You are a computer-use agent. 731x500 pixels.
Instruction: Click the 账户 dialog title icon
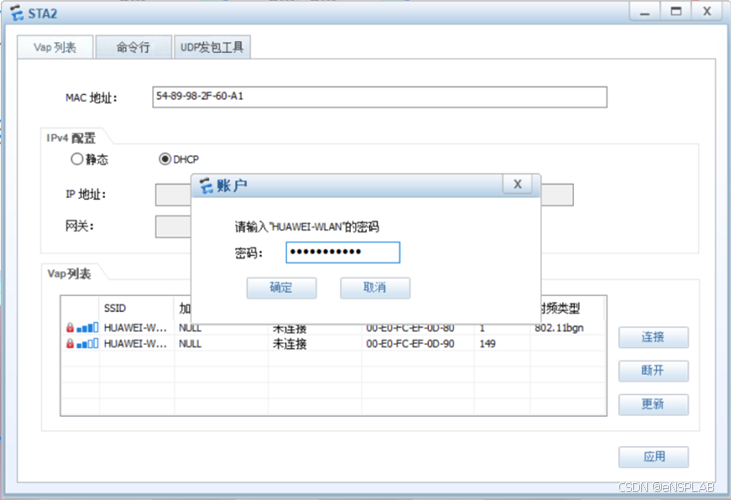tap(207, 185)
